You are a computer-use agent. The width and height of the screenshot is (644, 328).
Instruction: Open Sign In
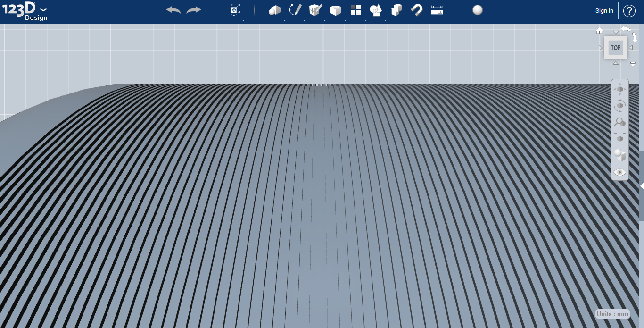603,10
